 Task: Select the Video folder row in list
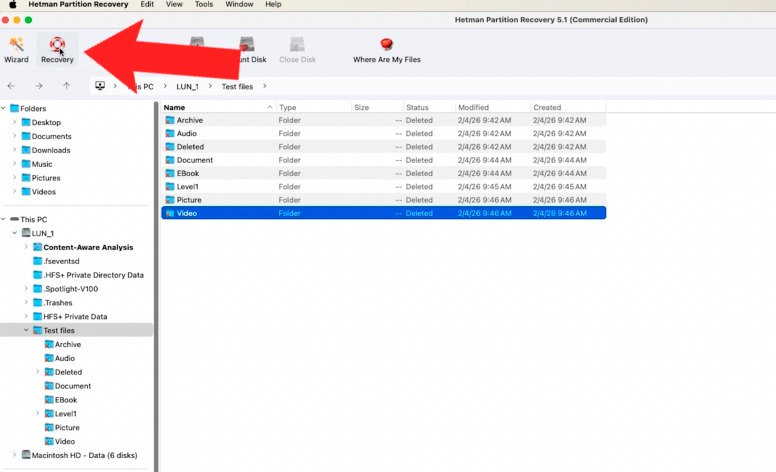tap(384, 213)
